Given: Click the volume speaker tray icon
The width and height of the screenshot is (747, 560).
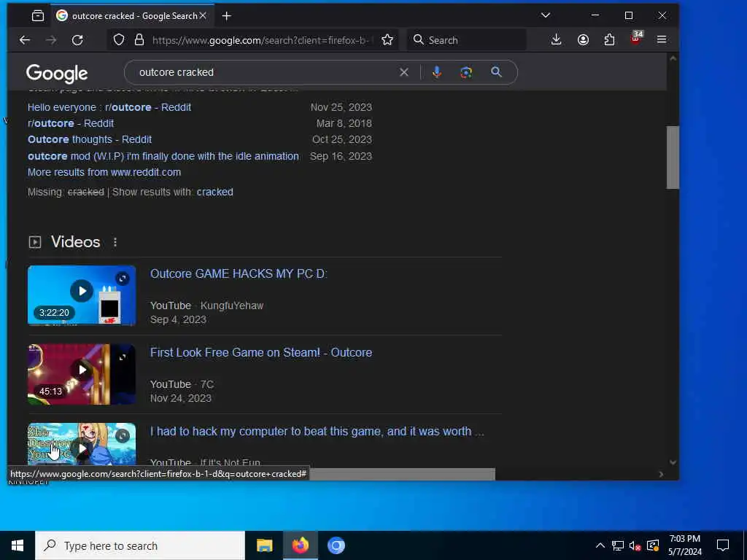Looking at the screenshot, I should coord(635,545).
